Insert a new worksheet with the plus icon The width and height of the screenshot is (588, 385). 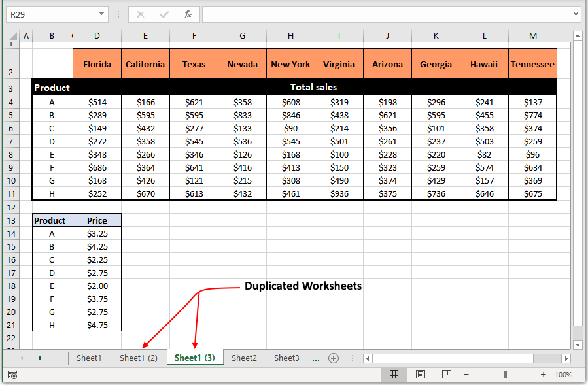[334, 358]
